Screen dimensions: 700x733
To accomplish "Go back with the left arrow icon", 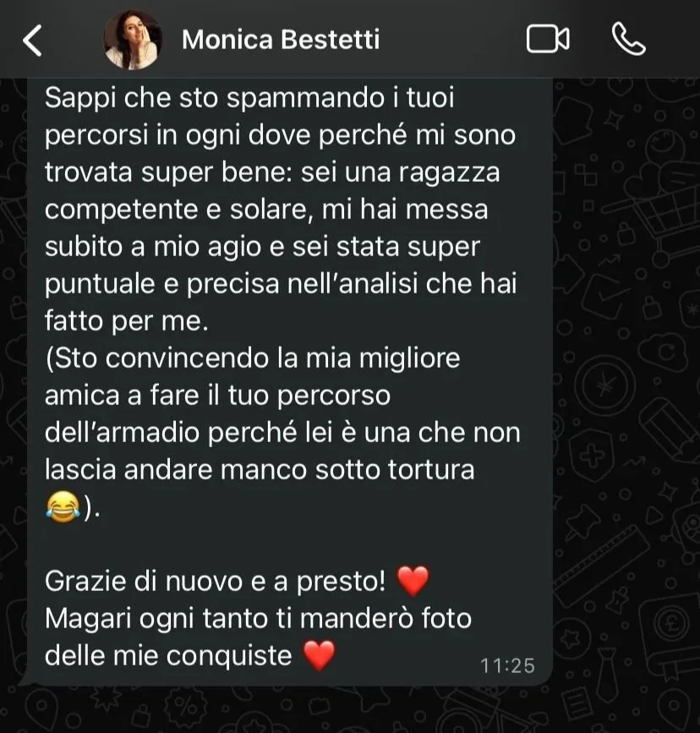I will coord(32,41).
